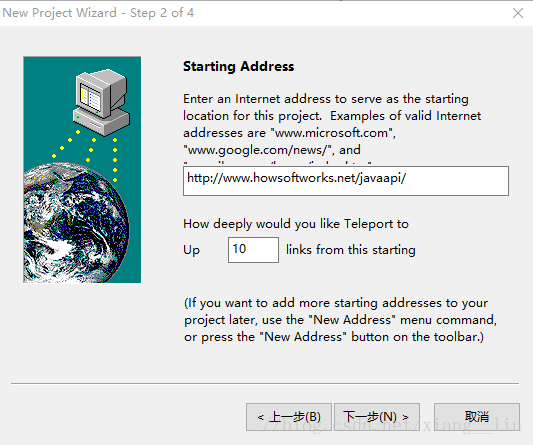Click the starting address URL field
The width and height of the screenshot is (533, 445).
[346, 181]
